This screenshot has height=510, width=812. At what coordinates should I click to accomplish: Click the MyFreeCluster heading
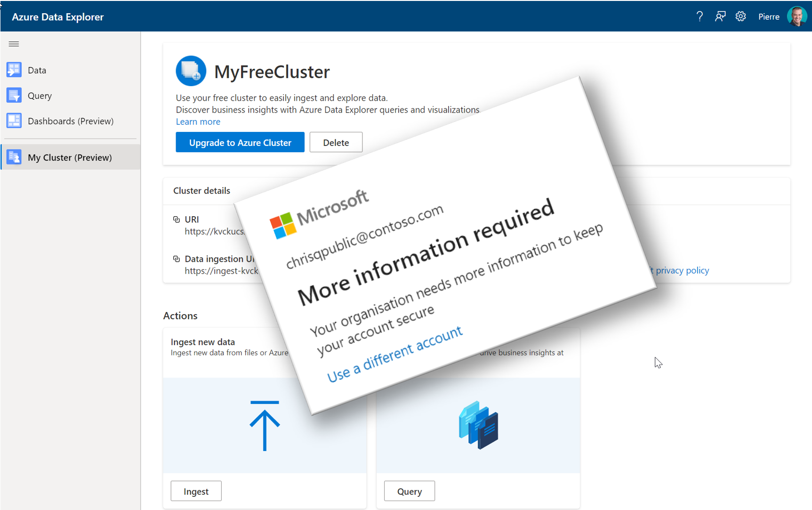[x=272, y=72]
